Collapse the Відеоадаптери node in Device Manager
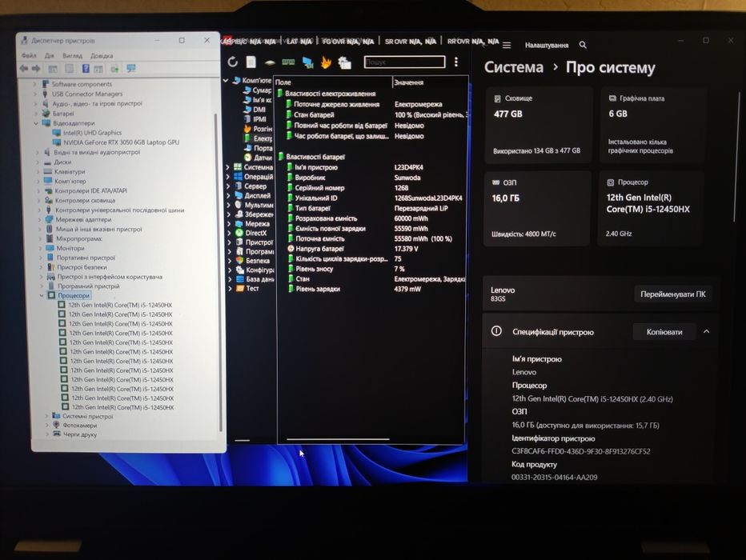This screenshot has width=746, height=560. pos(36,123)
